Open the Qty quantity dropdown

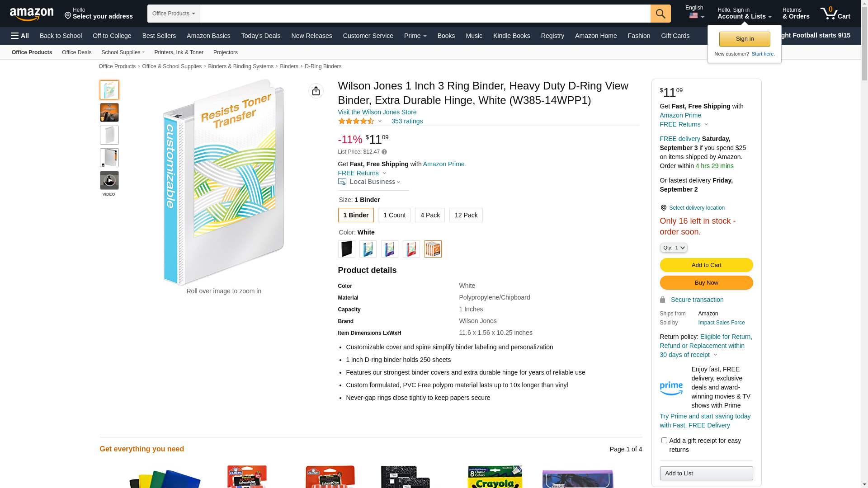pyautogui.click(x=674, y=248)
